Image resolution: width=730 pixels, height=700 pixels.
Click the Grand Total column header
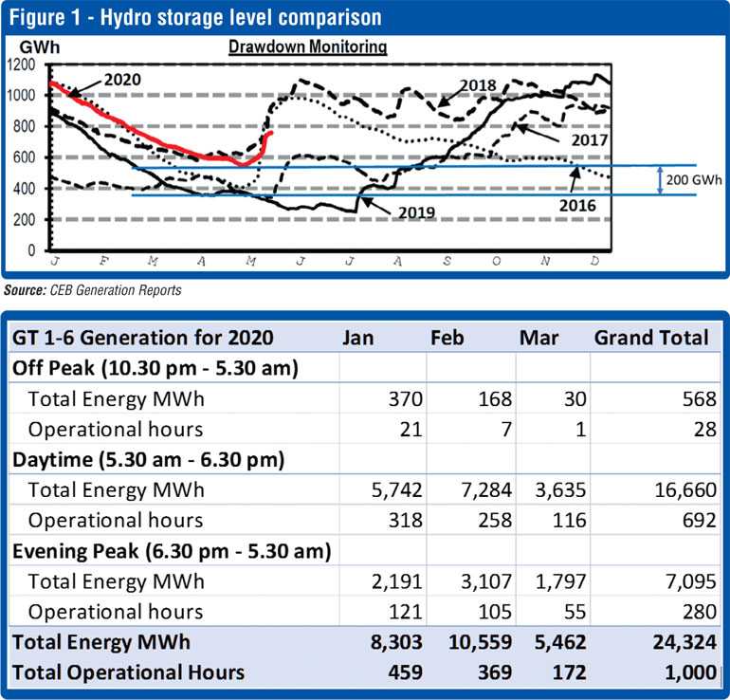[x=650, y=337]
